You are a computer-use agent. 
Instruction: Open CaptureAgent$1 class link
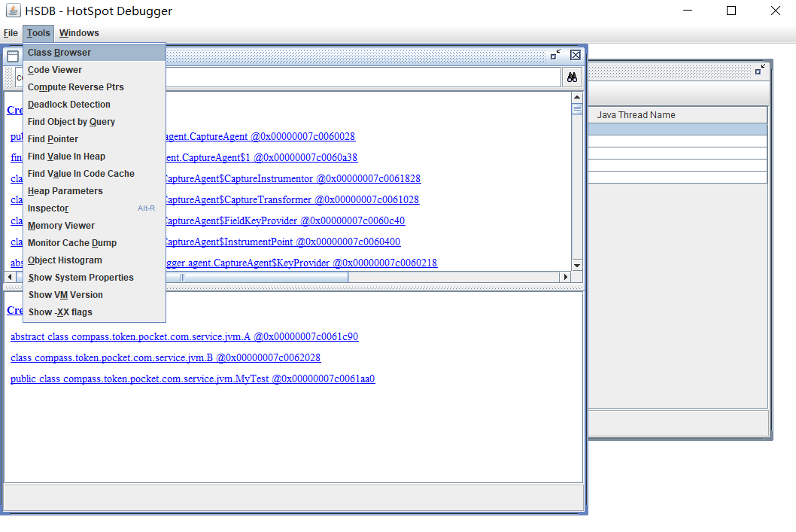click(x=261, y=157)
